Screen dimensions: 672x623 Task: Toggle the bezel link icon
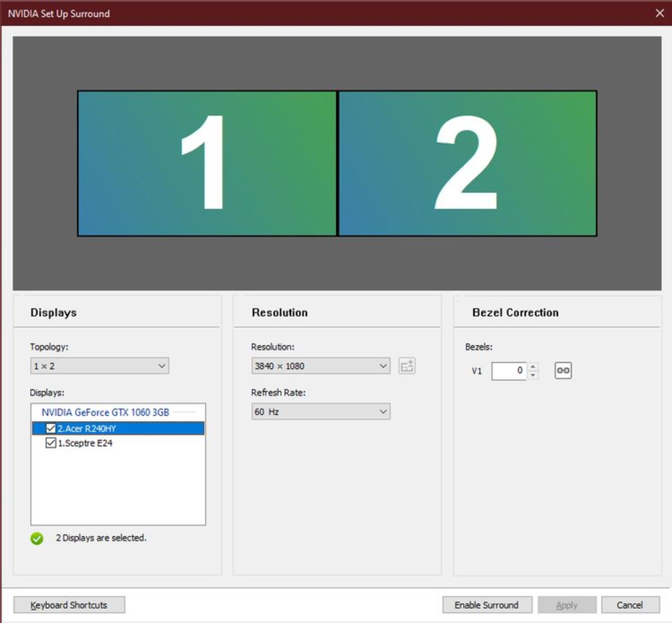tap(563, 371)
